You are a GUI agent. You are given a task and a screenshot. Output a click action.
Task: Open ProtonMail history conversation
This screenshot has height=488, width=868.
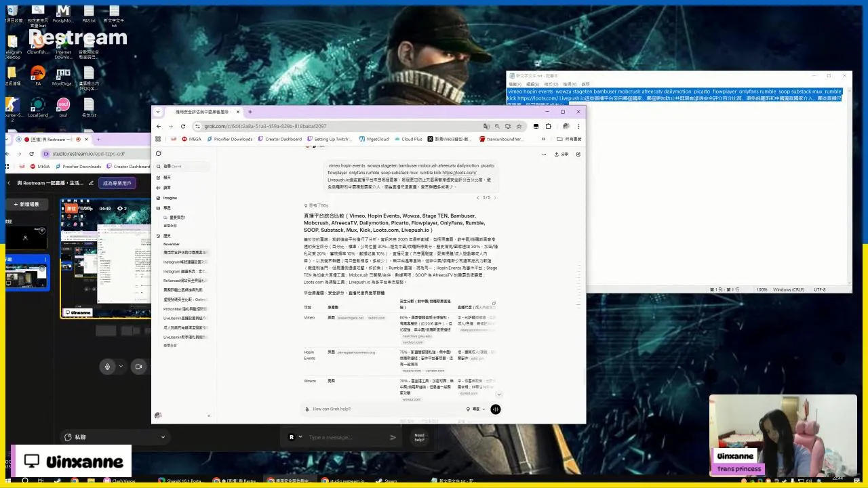tap(185, 308)
